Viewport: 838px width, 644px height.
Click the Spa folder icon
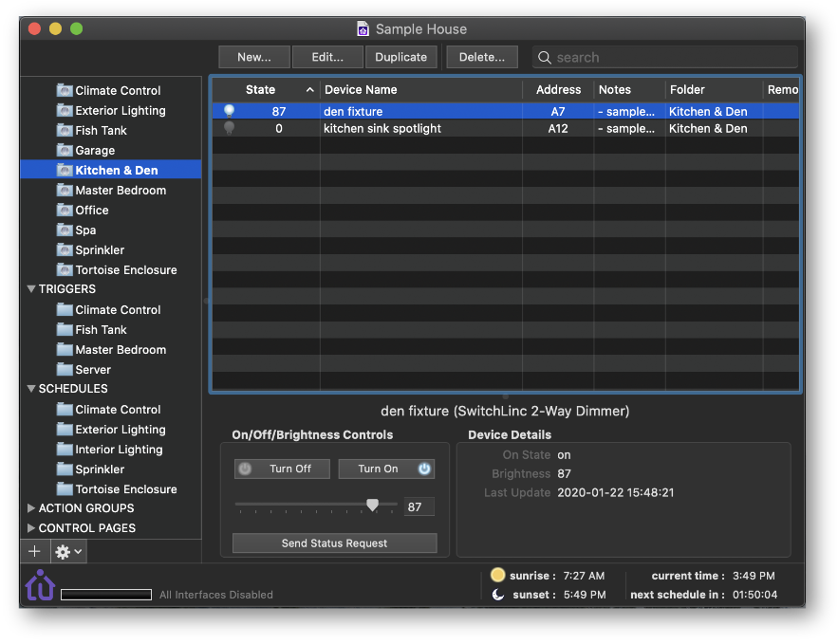click(x=65, y=230)
